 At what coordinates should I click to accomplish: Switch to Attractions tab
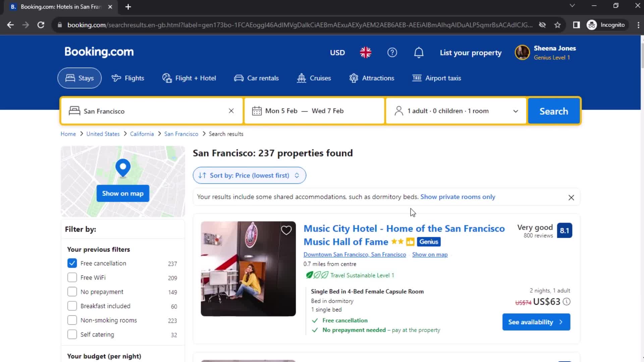click(372, 78)
